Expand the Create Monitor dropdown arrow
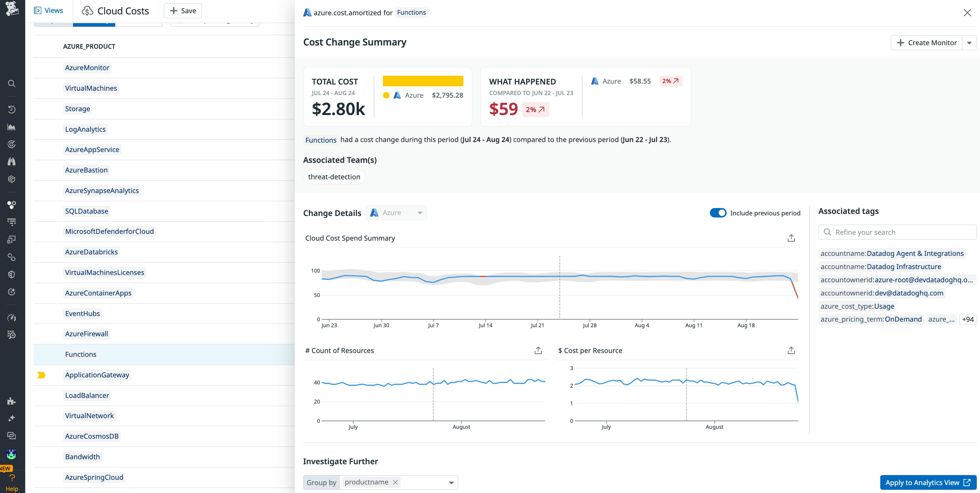The width and height of the screenshot is (980, 493). click(969, 43)
